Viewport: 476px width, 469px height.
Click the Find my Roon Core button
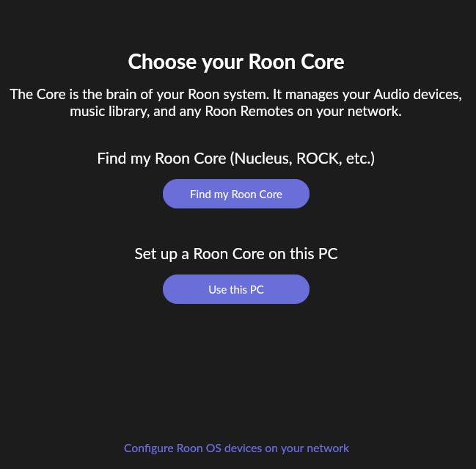pyautogui.click(x=236, y=194)
